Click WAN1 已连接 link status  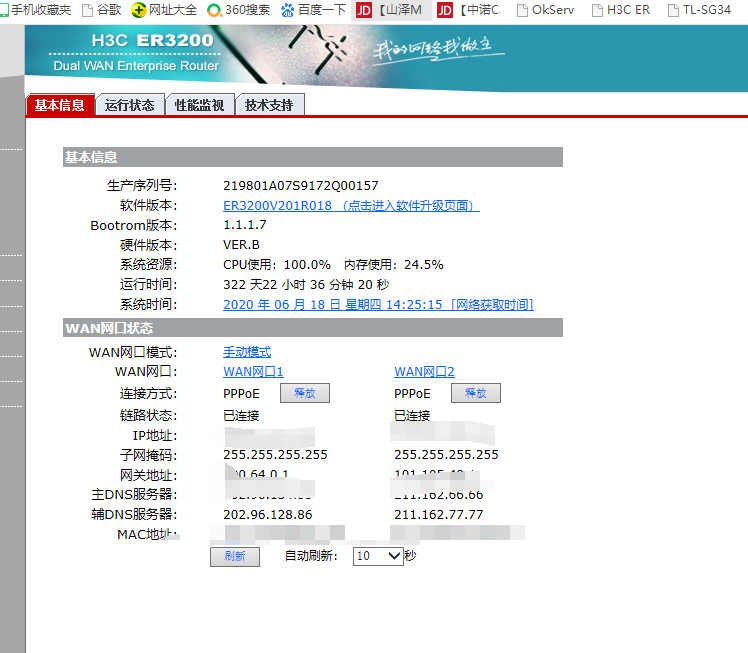(241, 415)
